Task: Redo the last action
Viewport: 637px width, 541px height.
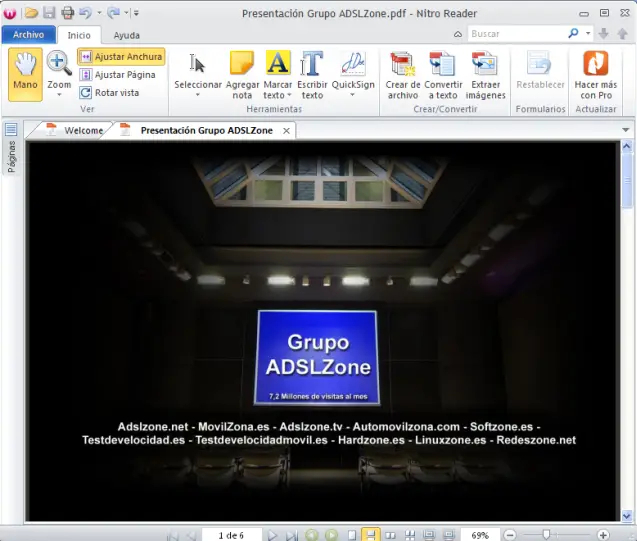Action: pos(113,13)
